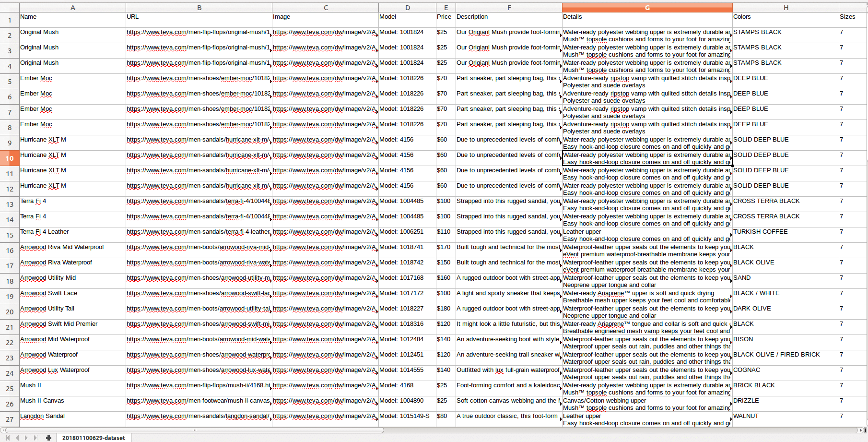This screenshot has width=868, height=442.
Task: Click the horizontal scrollbar's left arrow
Action: (x=3, y=430)
